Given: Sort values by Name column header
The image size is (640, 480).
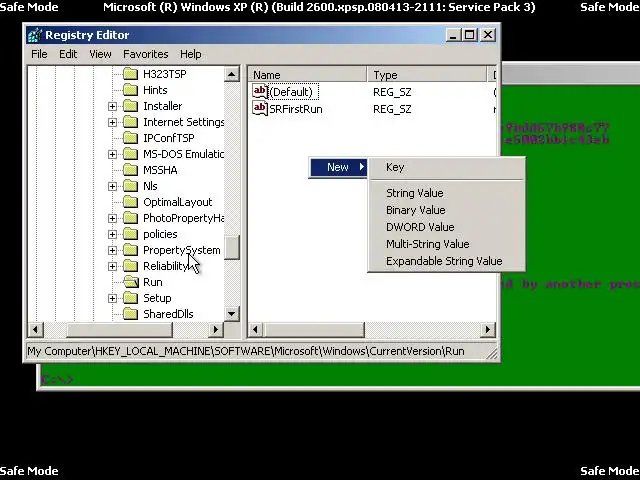Looking at the screenshot, I should (x=307, y=75).
